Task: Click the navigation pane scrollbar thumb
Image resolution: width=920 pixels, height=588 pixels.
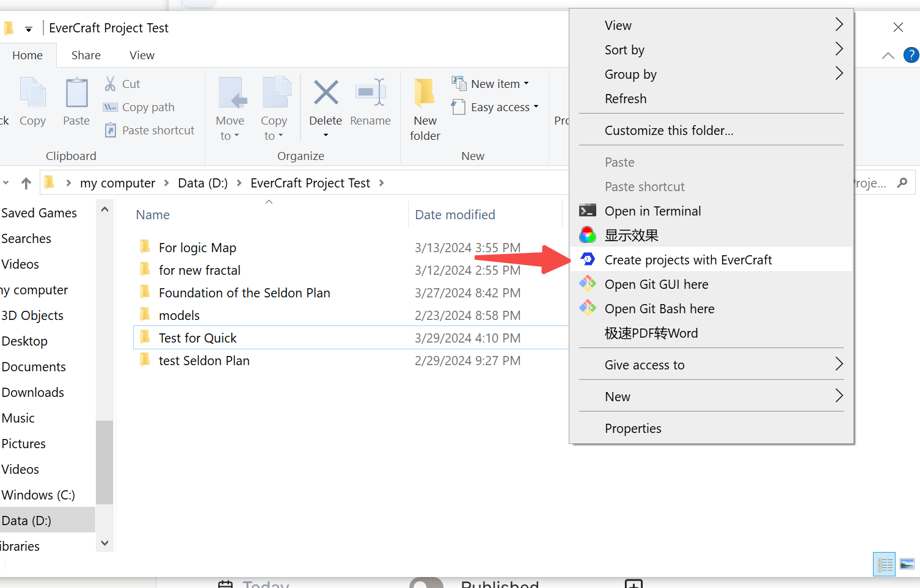Action: coord(104,462)
